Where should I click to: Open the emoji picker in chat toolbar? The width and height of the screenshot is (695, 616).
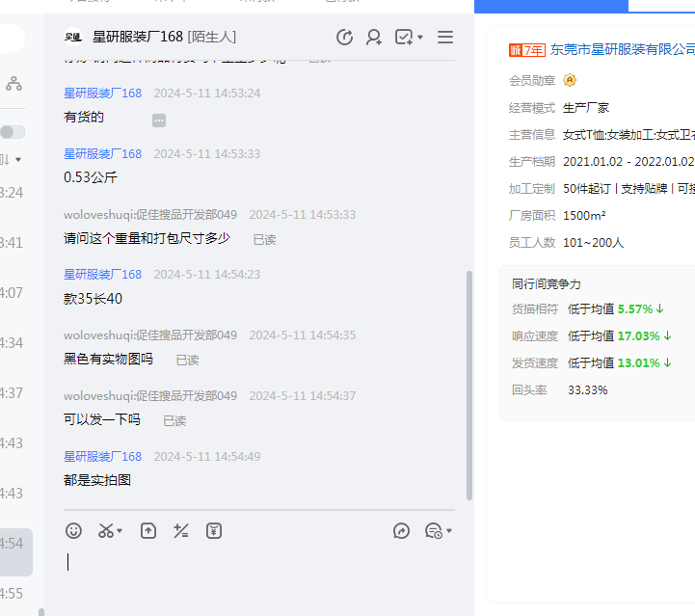pyautogui.click(x=73, y=530)
